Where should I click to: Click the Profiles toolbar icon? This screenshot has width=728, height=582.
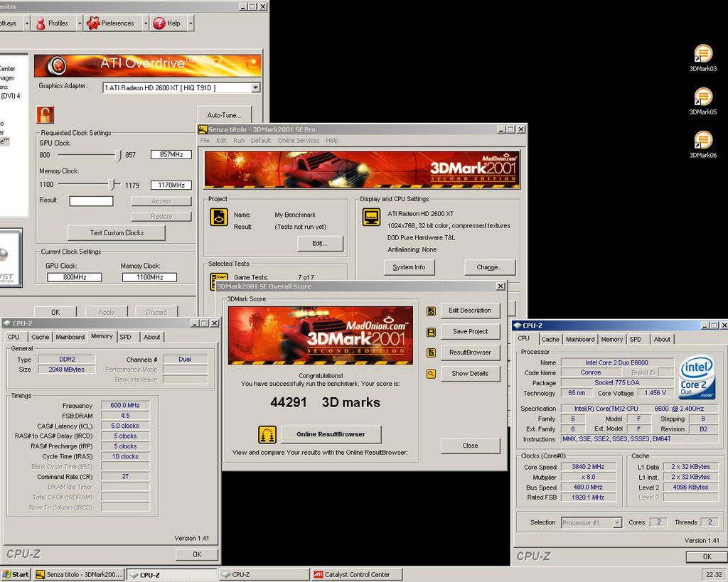pos(41,23)
